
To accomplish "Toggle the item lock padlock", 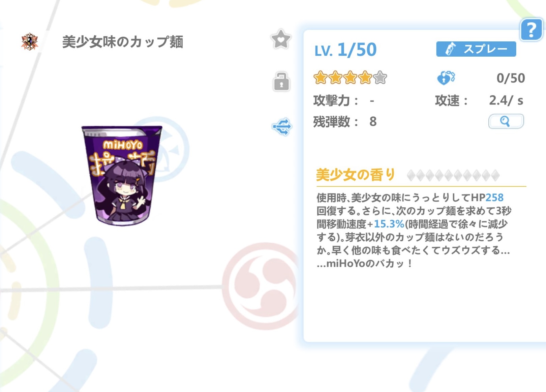I will pos(281,82).
